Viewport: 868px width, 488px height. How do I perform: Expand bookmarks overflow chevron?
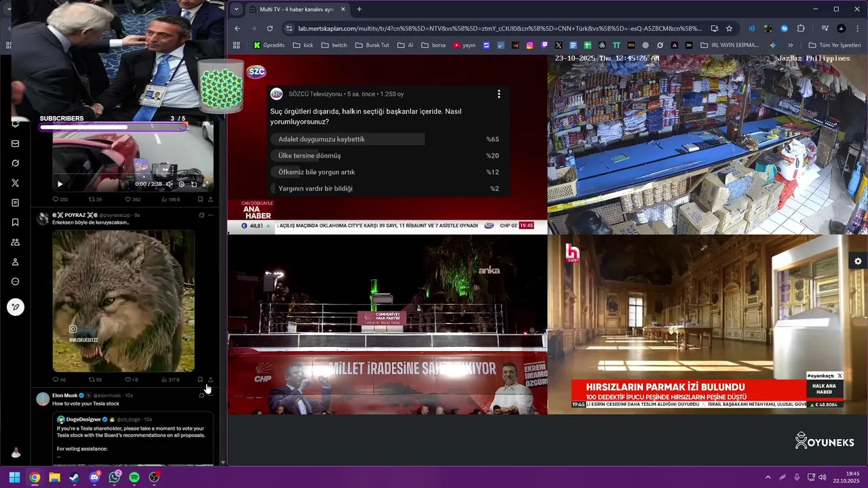coord(790,45)
